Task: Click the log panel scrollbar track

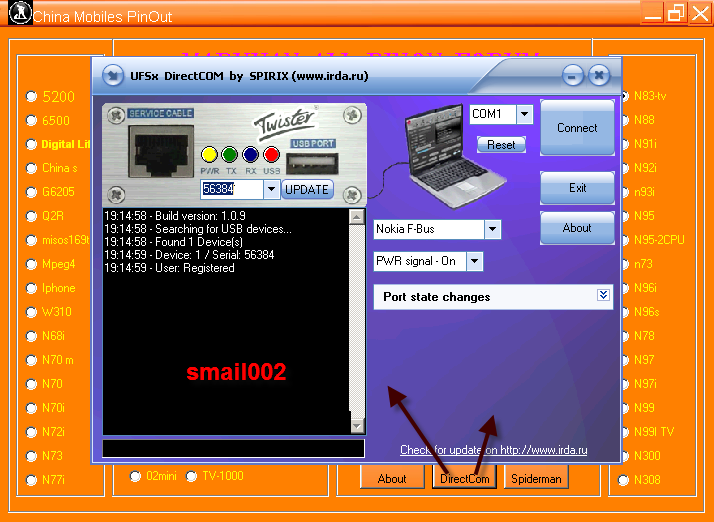Action: pyautogui.click(x=357, y=321)
